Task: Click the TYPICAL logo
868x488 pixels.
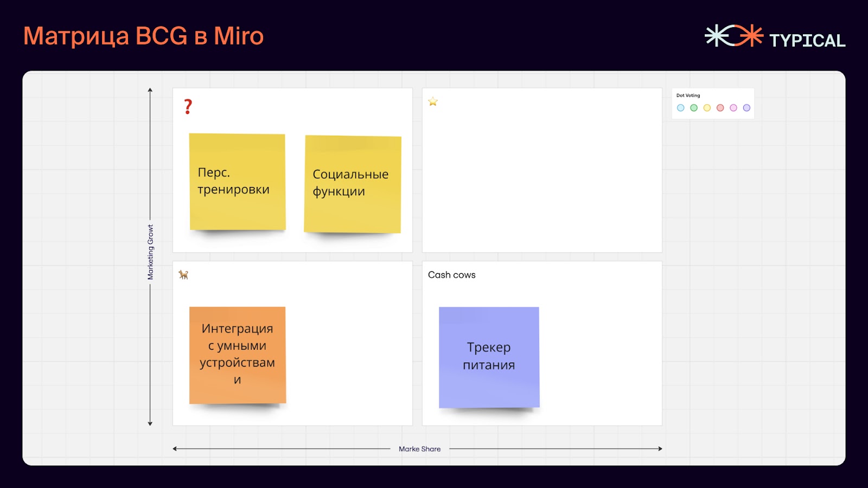Action: pyautogui.click(x=775, y=36)
